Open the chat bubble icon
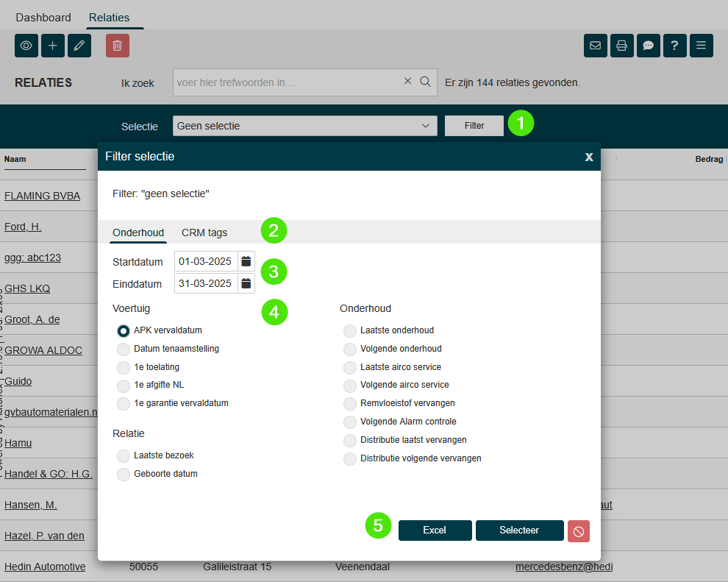 [649, 46]
